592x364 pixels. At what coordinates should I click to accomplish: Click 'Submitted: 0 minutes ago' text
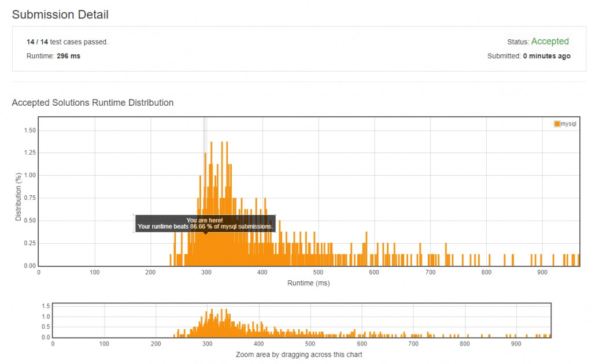point(528,56)
